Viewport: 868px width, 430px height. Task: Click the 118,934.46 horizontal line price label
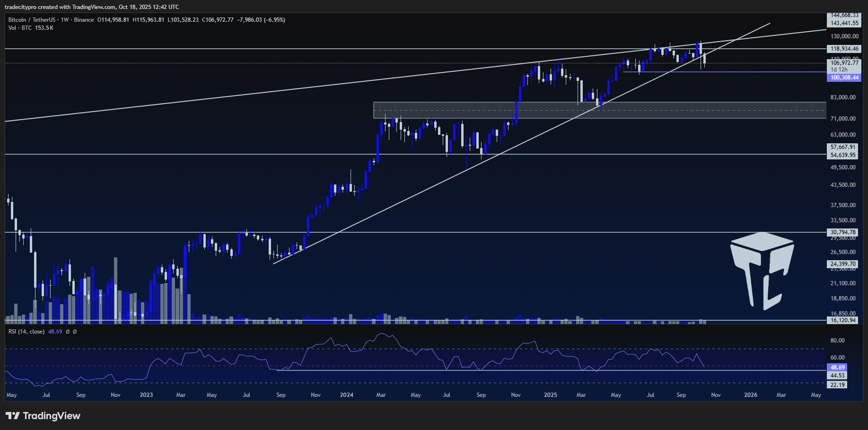(x=844, y=49)
